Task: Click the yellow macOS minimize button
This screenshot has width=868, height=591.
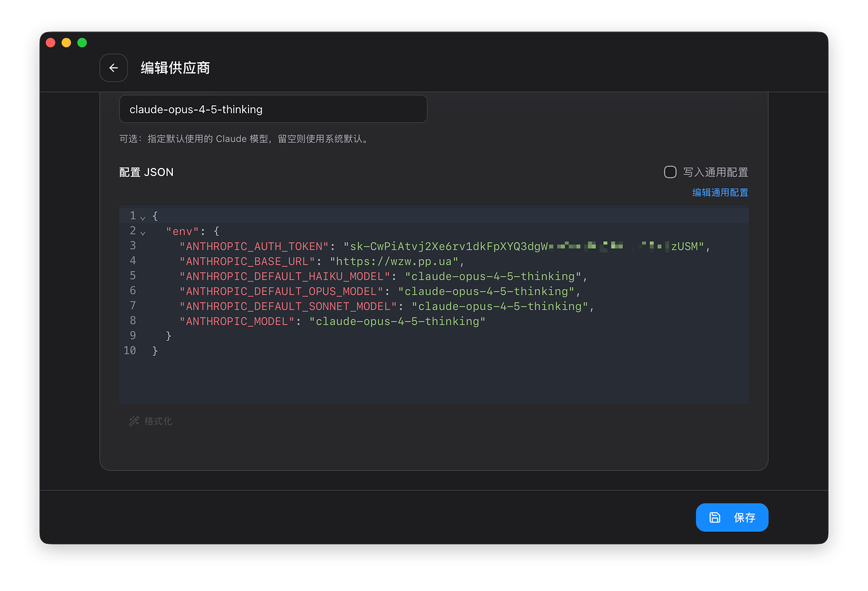Action: tap(66, 43)
